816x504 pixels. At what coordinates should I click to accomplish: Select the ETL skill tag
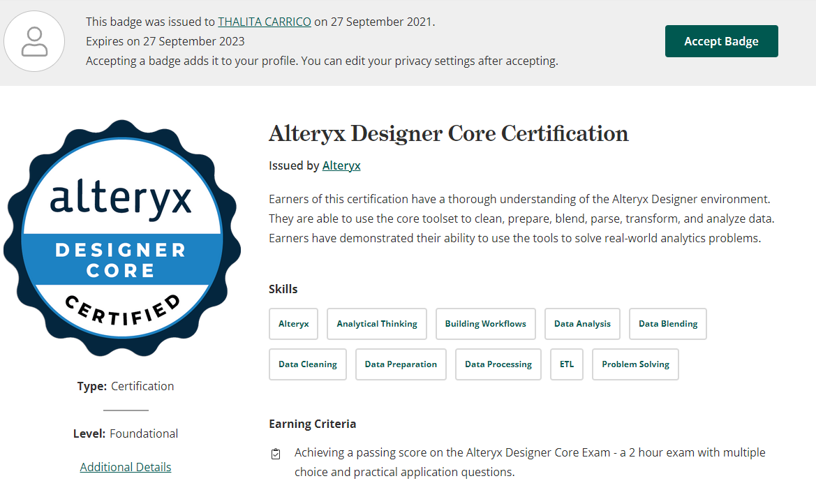566,364
